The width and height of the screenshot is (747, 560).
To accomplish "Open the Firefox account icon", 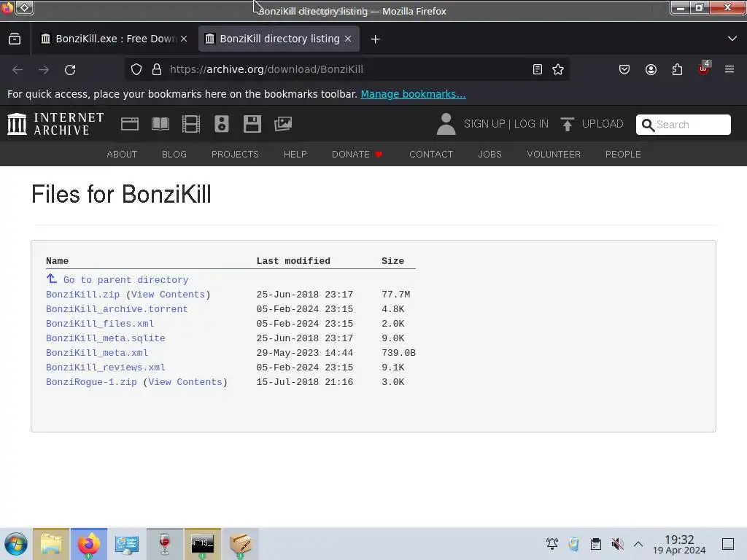I will coord(651,69).
